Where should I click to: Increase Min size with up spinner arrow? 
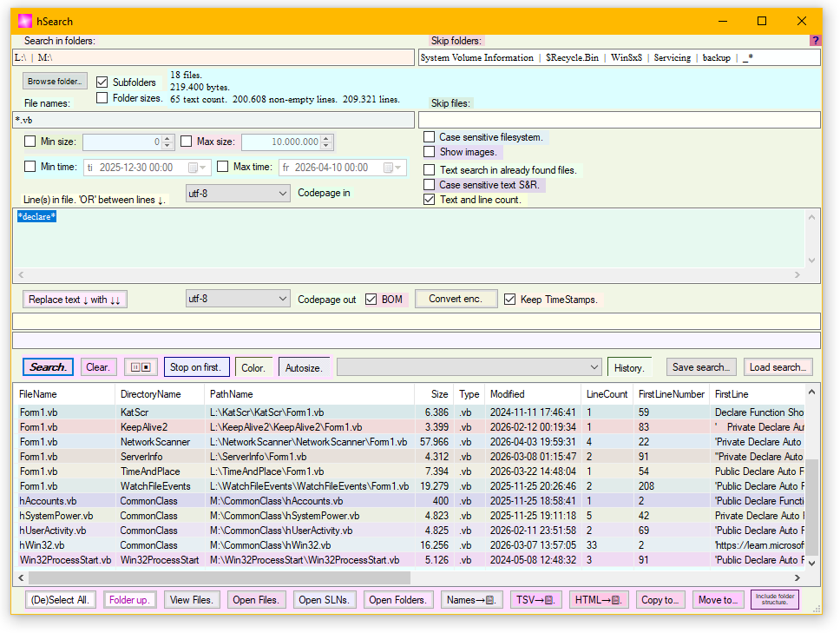pyautogui.click(x=167, y=138)
